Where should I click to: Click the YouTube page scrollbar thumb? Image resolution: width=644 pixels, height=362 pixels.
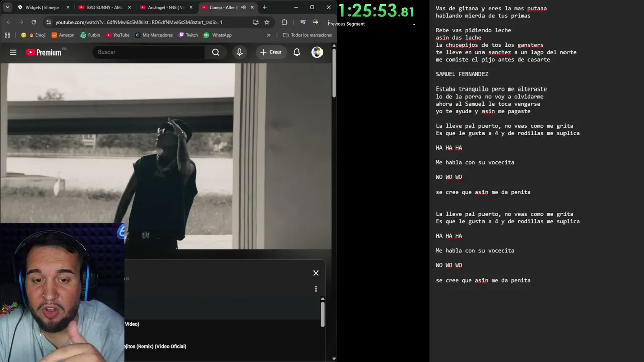tap(334, 73)
